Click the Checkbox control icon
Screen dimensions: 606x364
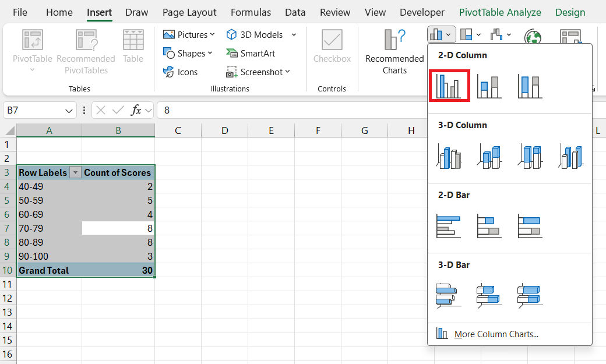[x=332, y=40]
